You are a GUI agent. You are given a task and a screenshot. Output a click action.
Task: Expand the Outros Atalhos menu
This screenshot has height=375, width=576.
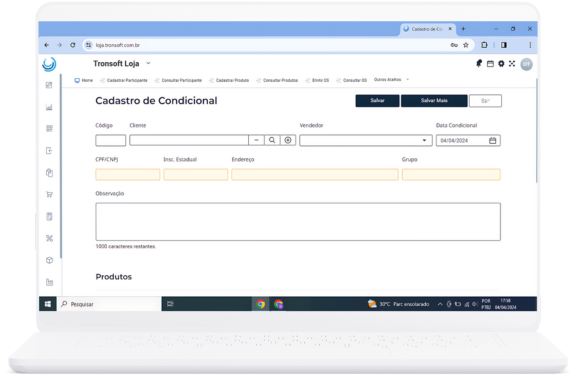(x=391, y=79)
